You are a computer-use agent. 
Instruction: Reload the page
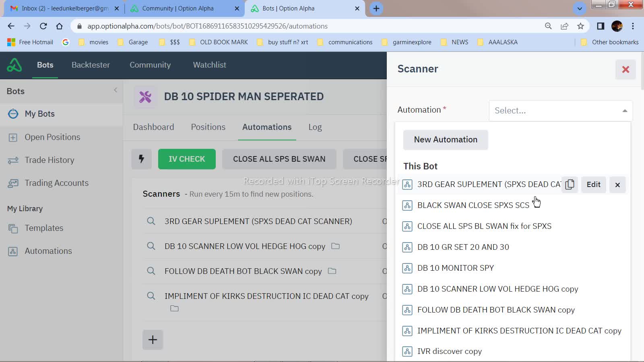tap(43, 26)
